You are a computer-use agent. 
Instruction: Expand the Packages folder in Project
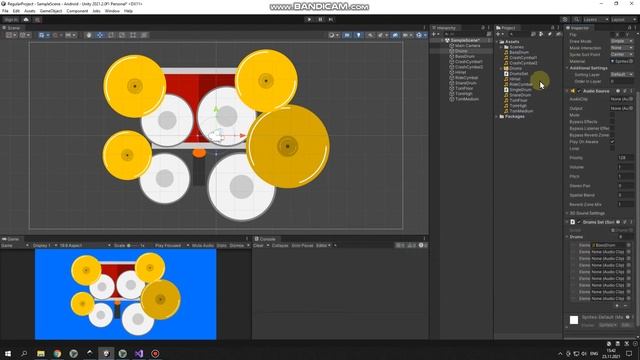497,116
